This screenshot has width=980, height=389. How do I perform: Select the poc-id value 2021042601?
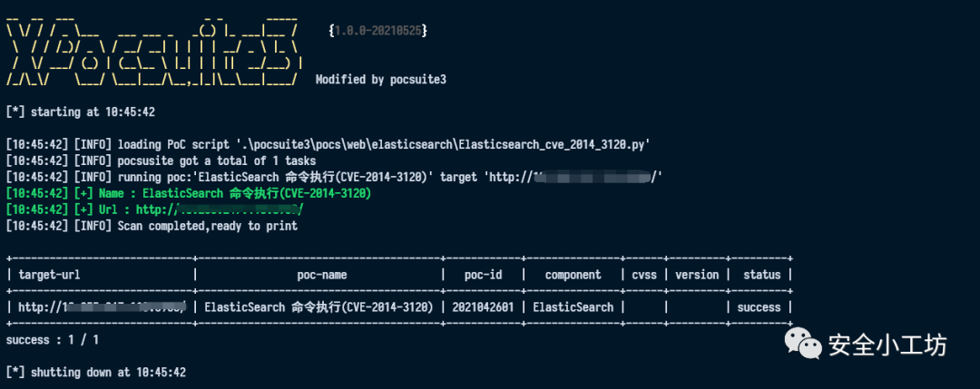[x=483, y=307]
